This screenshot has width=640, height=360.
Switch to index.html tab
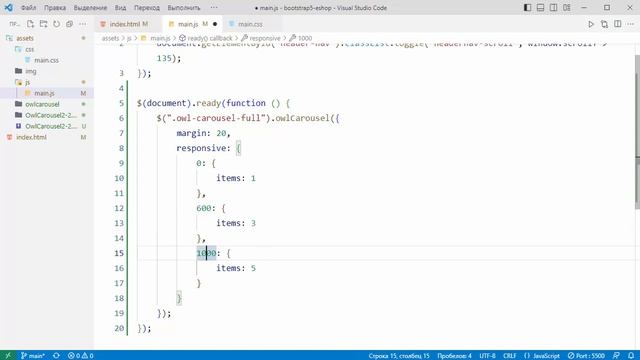[x=128, y=24]
